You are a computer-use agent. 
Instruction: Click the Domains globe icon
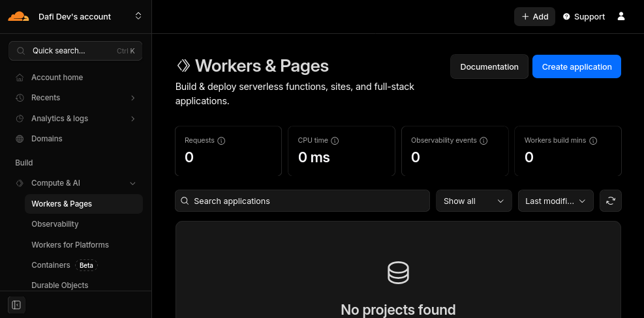[20, 139]
